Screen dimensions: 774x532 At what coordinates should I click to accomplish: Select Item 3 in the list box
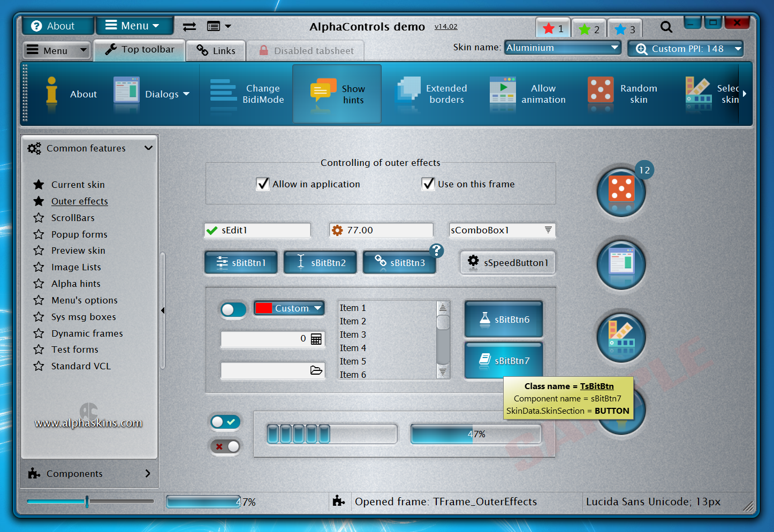point(353,335)
